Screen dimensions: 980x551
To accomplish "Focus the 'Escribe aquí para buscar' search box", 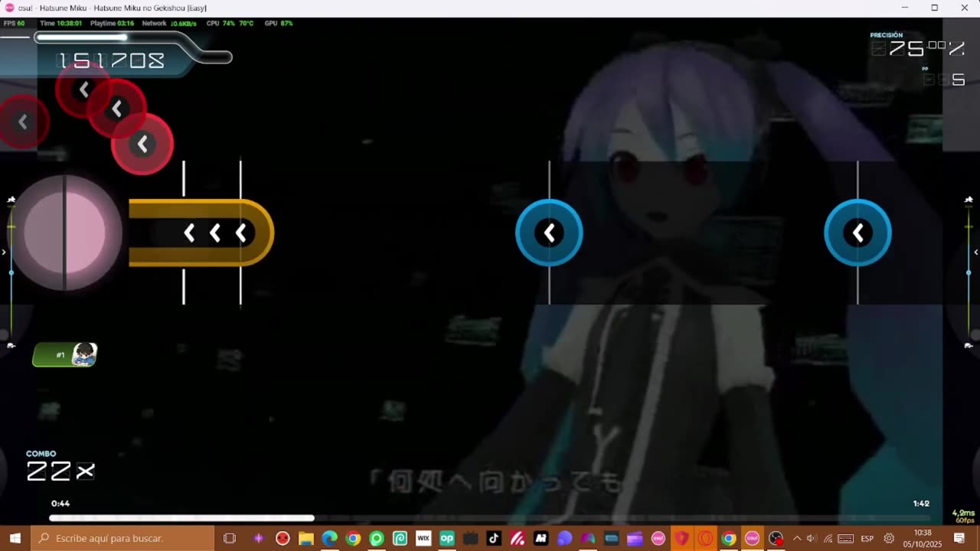I will (x=122, y=538).
